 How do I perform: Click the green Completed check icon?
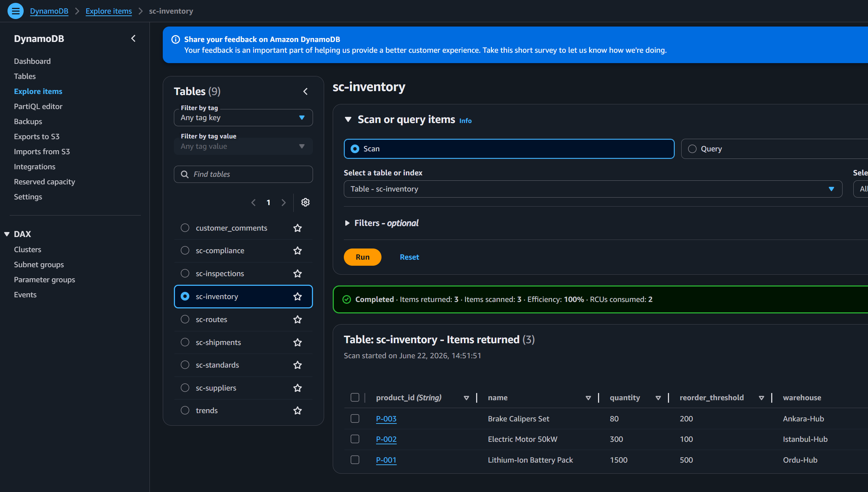347,299
